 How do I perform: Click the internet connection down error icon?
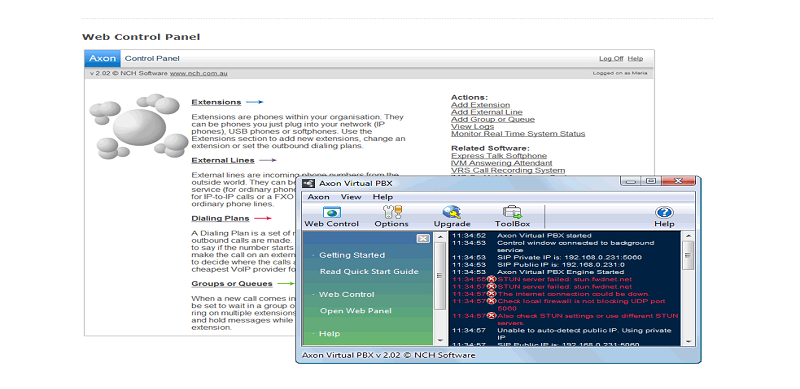pos(491,294)
